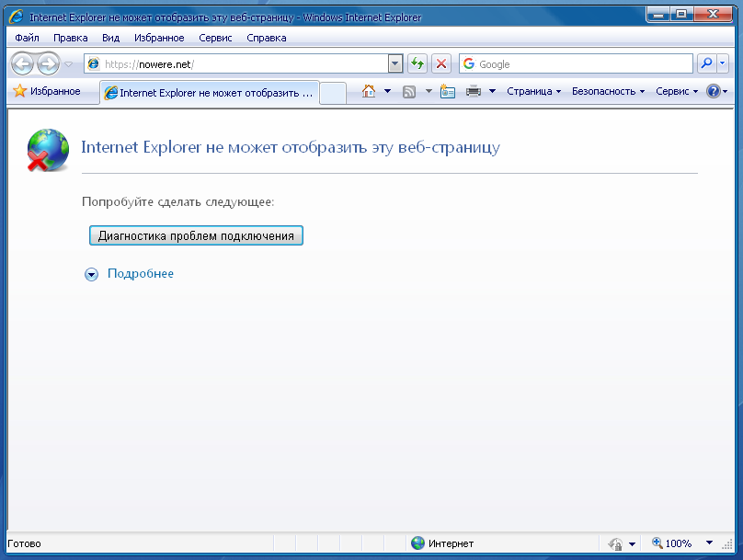Open the Избранное menu in the menu bar
The height and width of the screenshot is (560, 743).
tap(159, 38)
